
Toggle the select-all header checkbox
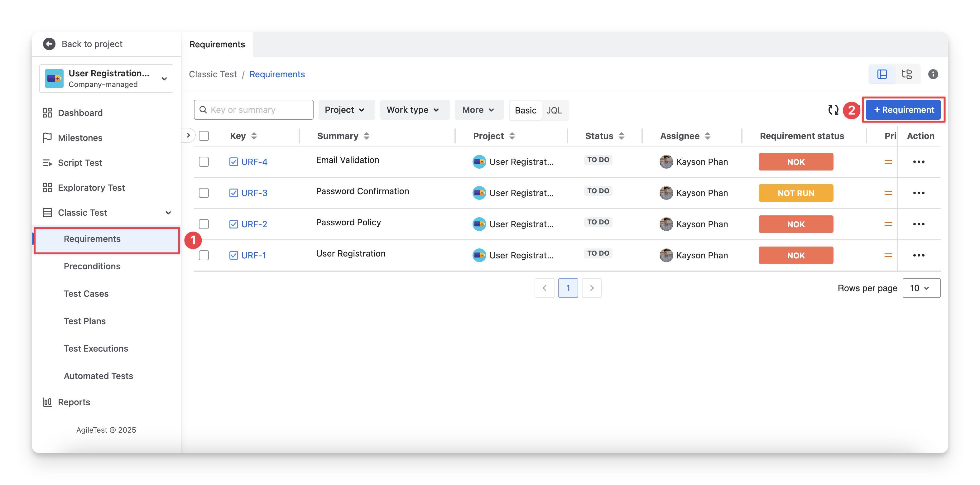coord(204,136)
